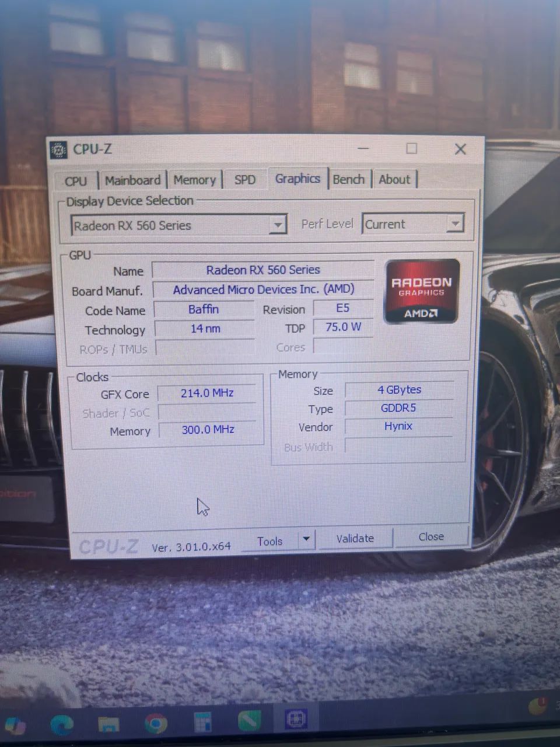Click the version text Ver. 3.01.0.x64

[x=191, y=547]
